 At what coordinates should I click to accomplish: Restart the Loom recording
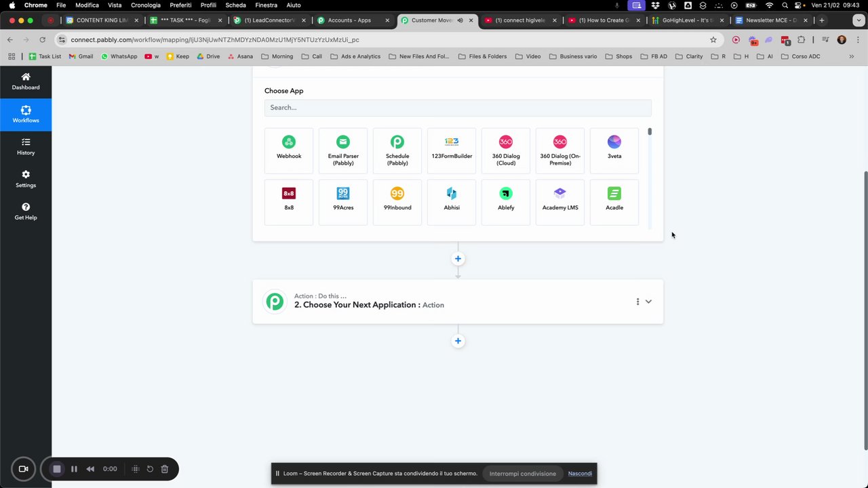coord(150,469)
